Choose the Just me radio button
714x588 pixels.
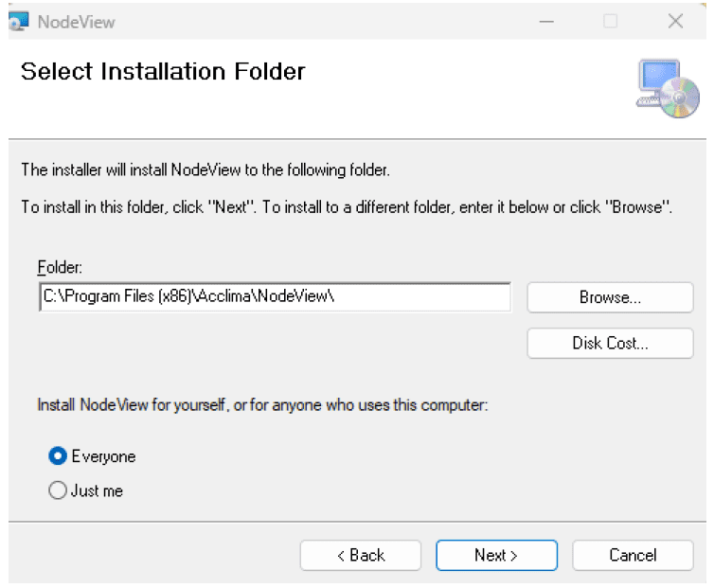(58, 490)
